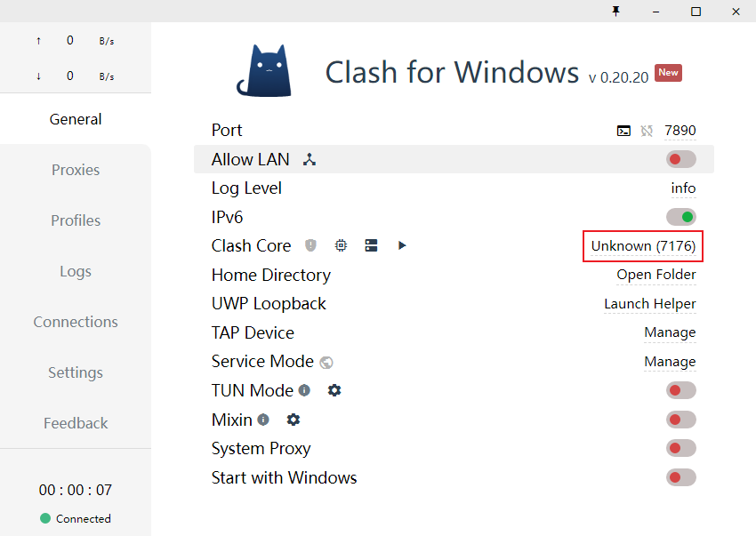
Task: Switch to the Proxies tab
Action: 76,170
